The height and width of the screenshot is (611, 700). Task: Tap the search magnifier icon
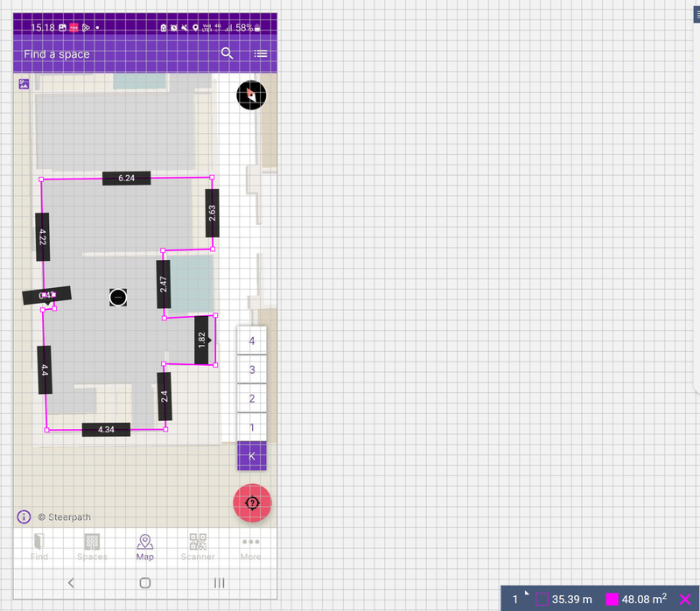pos(227,53)
